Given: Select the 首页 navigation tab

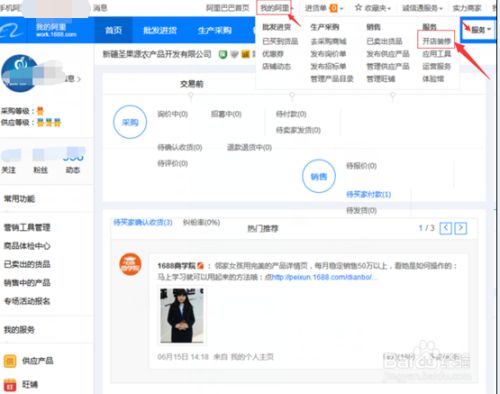Looking at the screenshot, I should click(113, 30).
